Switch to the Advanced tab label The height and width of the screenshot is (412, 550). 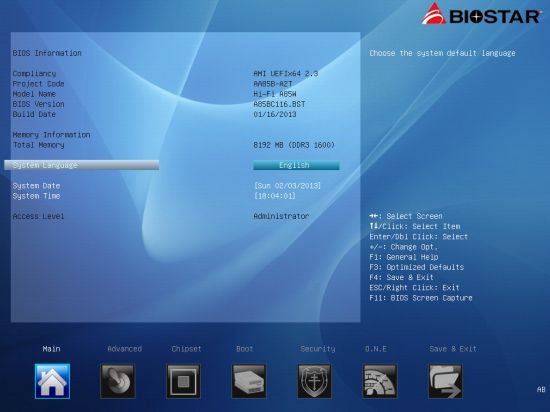(125, 349)
